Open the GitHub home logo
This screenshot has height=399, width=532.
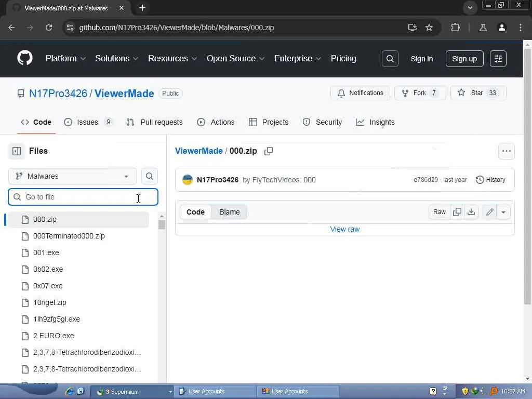point(25,58)
